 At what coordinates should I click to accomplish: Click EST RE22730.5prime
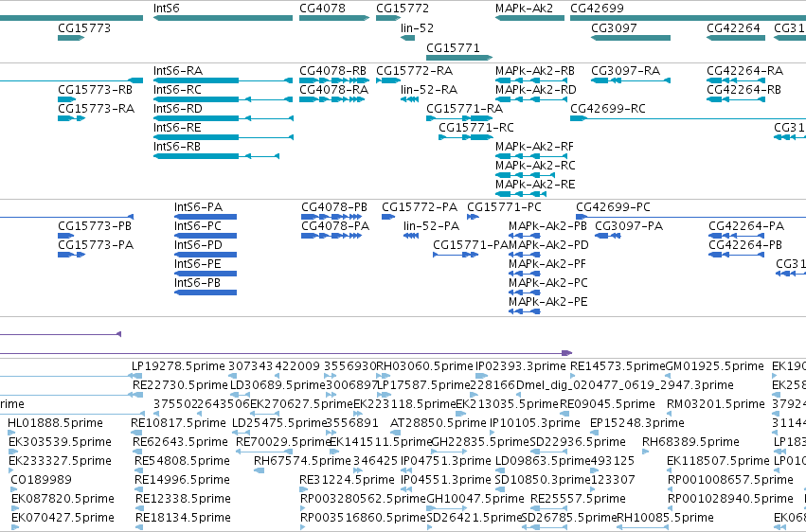coord(180,385)
